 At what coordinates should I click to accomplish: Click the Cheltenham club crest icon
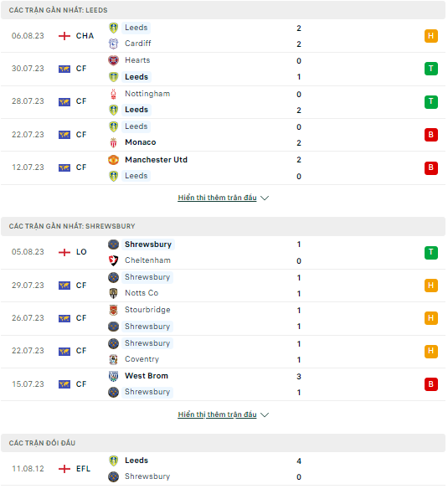point(114,260)
